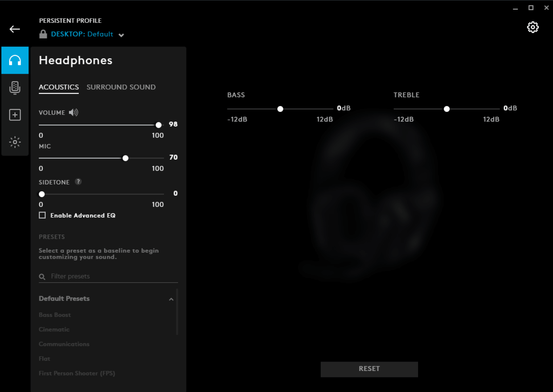Click the Volume slider handle
The width and height of the screenshot is (553, 392).
pyautogui.click(x=159, y=125)
